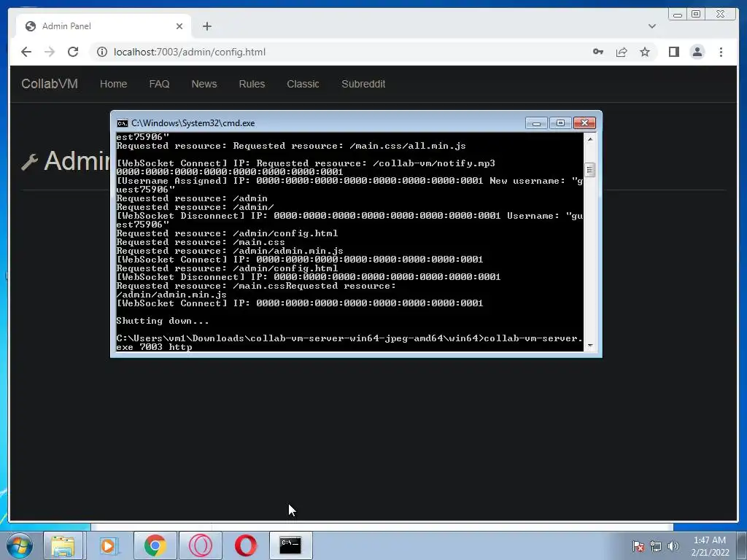Expand the tab search chevron
The image size is (747, 560).
[x=651, y=26]
